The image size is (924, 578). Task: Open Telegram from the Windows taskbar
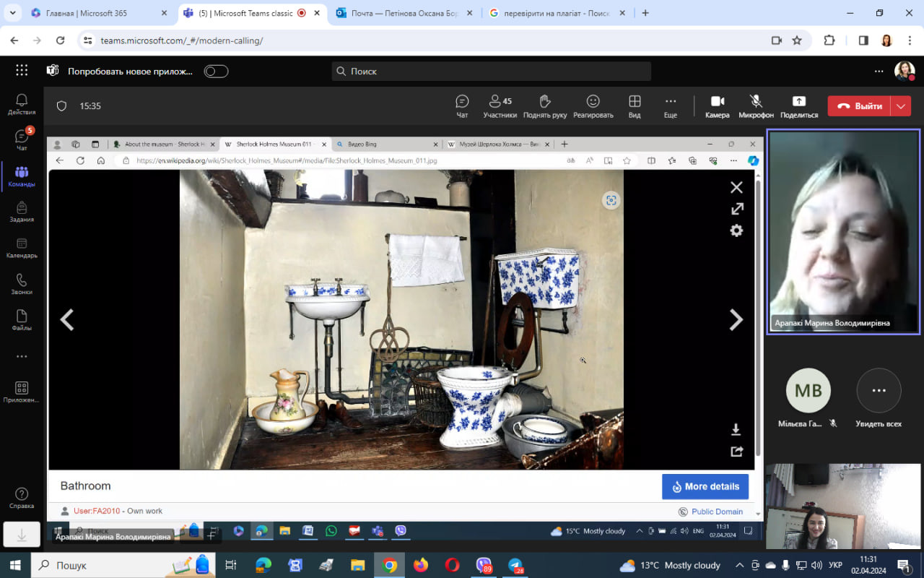[515, 565]
